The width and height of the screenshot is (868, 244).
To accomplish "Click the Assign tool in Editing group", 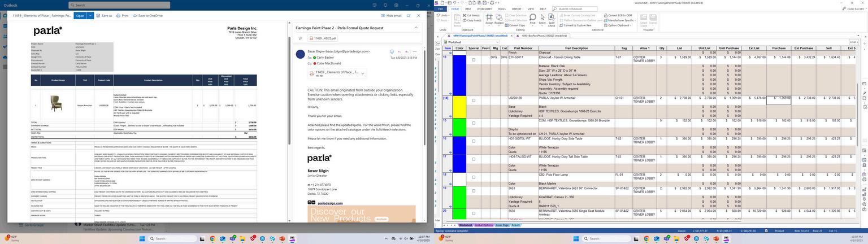I will coord(489,19).
